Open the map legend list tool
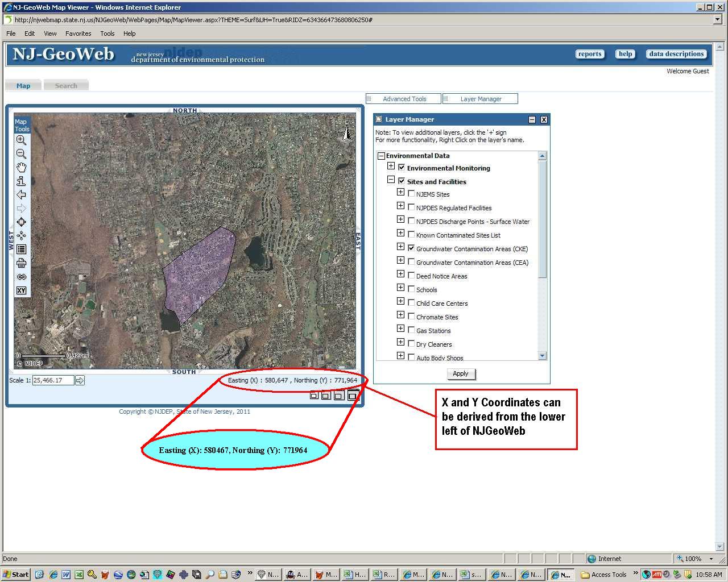The image size is (728, 582). pyautogui.click(x=21, y=250)
